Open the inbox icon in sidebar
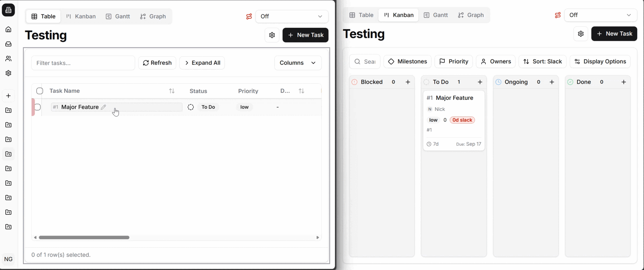644x270 pixels. [8, 44]
